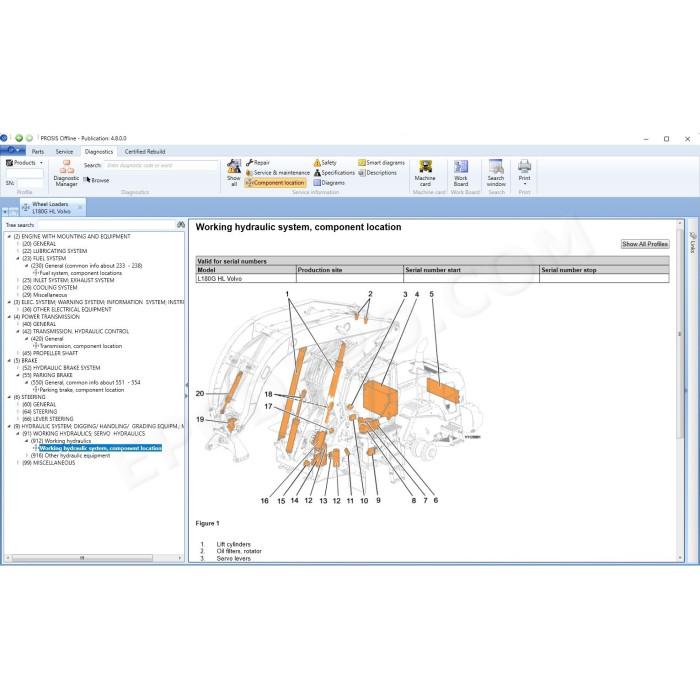This screenshot has width=700, height=700.
Task: Open Diagrams section
Action: coord(329,183)
